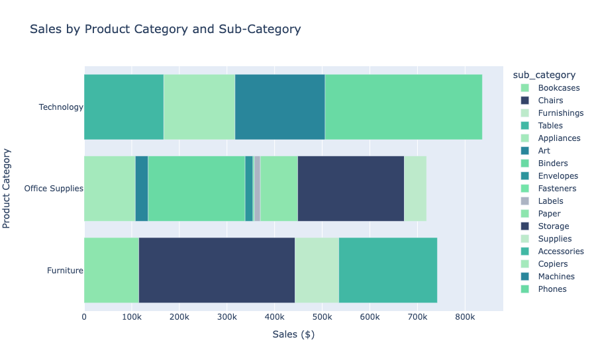Click the Tables legend color swatch
This screenshot has width=596, height=364.
click(524, 125)
